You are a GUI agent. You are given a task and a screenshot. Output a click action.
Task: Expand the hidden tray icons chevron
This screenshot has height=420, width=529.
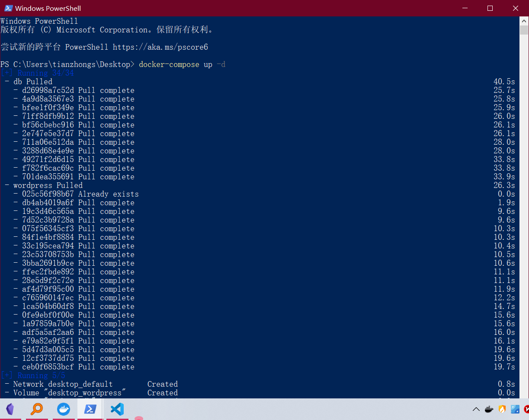pyautogui.click(x=476, y=409)
